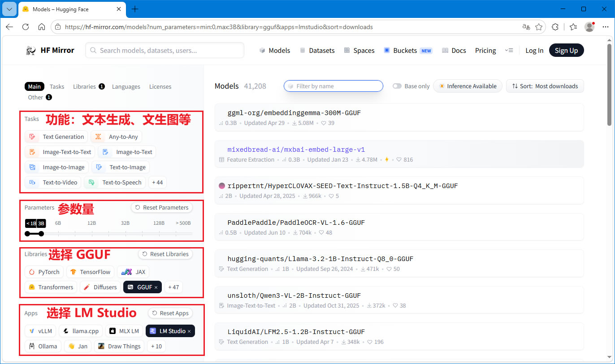This screenshot has height=364, width=615.
Task: Open the Sort: Most downloads dropdown
Action: click(x=545, y=86)
